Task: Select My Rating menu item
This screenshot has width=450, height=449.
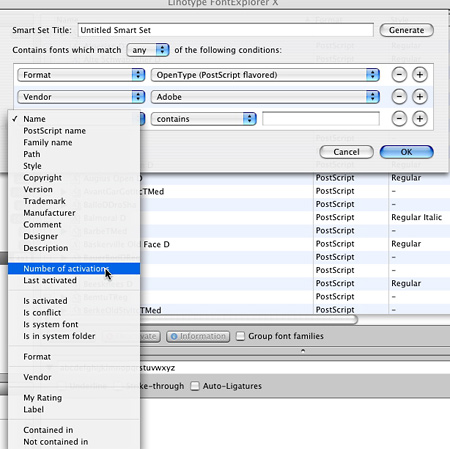Action: (x=74, y=398)
